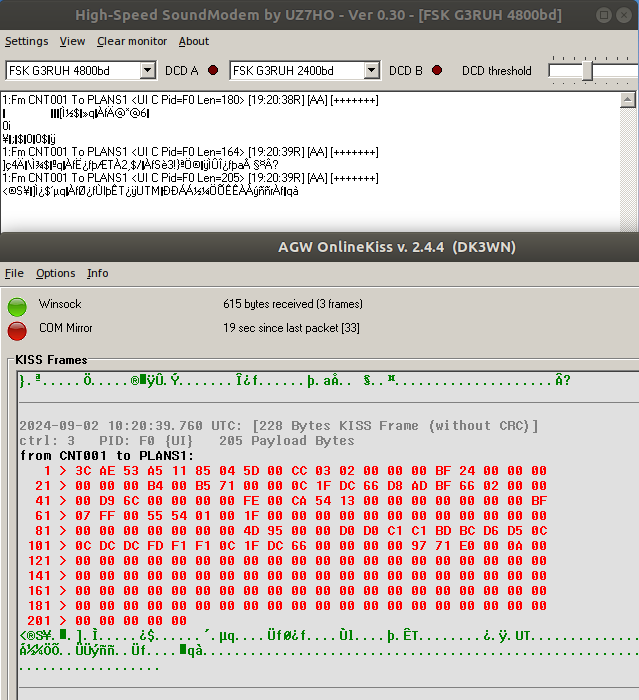Click the Len=164 frame header in monitor
Image resolution: width=639 pixels, height=700 pixels.
(190, 152)
